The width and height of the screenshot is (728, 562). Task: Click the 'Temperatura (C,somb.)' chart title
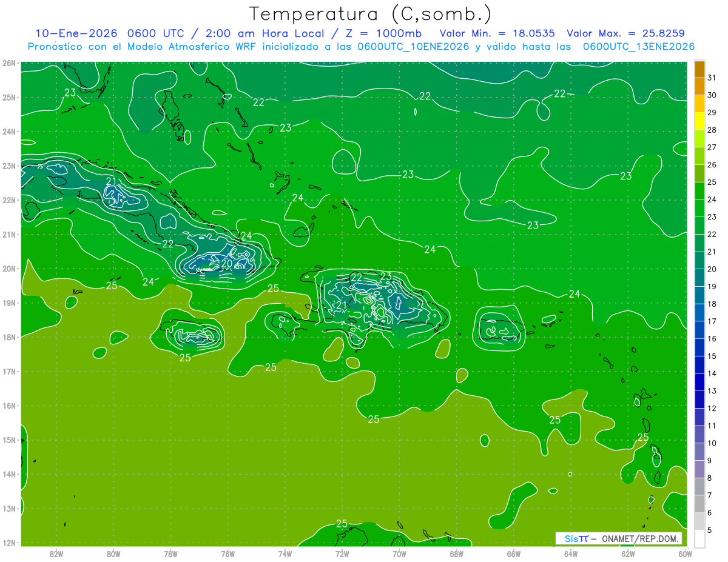point(371,14)
